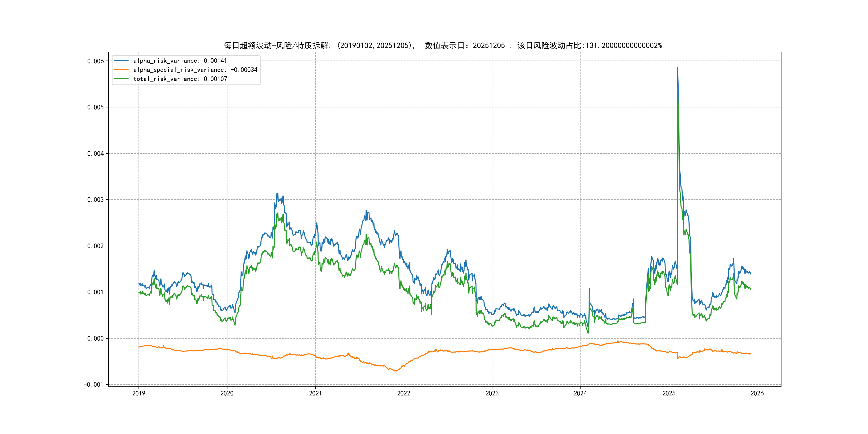Click the 2025 x-axis tick label
Viewport: 868px width, 434px height.
669,393
